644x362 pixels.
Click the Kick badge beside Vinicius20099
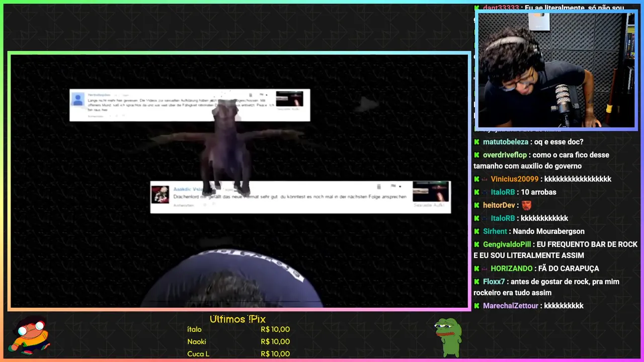pos(476,179)
